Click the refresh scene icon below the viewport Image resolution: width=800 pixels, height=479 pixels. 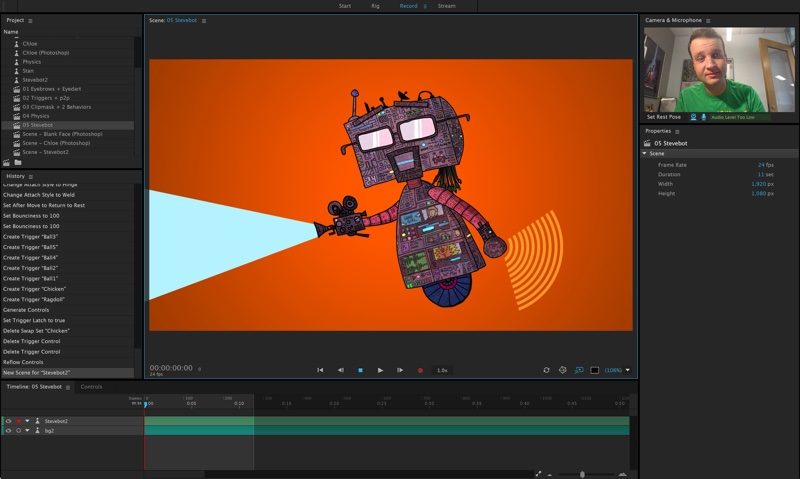pos(546,370)
